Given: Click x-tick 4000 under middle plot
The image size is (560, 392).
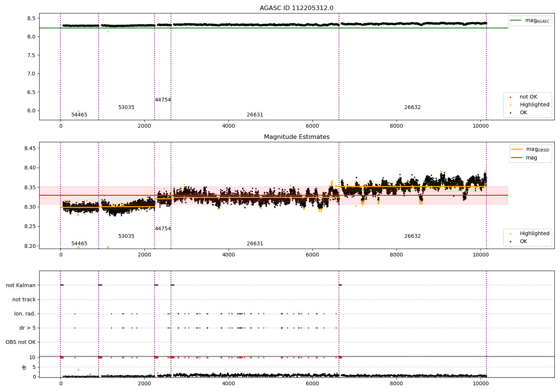Looking at the screenshot, I should (228, 255).
